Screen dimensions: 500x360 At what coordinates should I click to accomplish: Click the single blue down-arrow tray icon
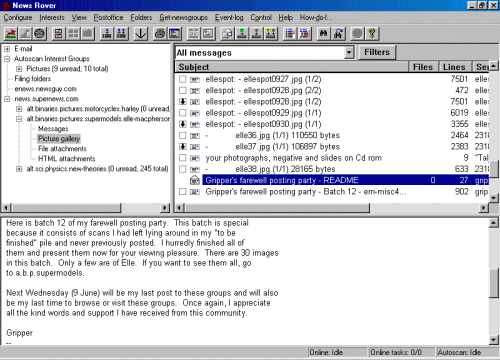click(x=107, y=34)
